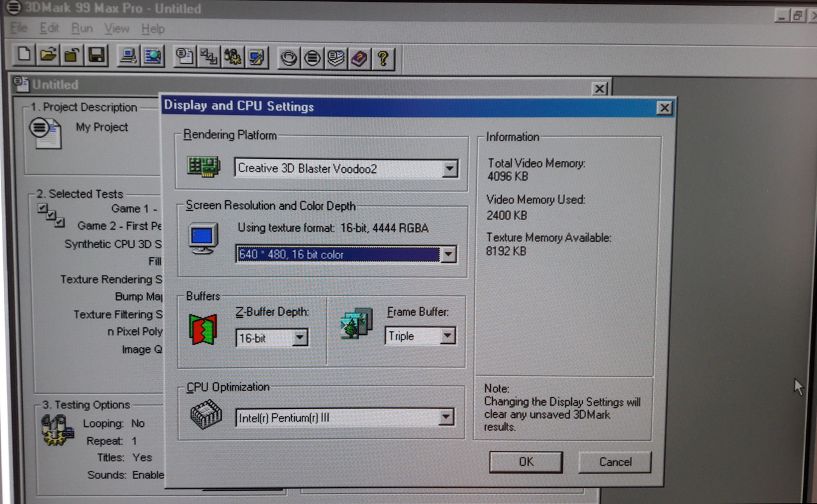Click the 'Sounds: Enable' option text
Screen dimensions: 817x504
coord(126,475)
